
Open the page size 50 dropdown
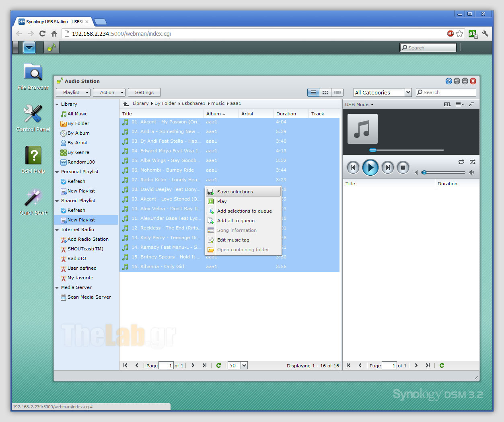[244, 366]
